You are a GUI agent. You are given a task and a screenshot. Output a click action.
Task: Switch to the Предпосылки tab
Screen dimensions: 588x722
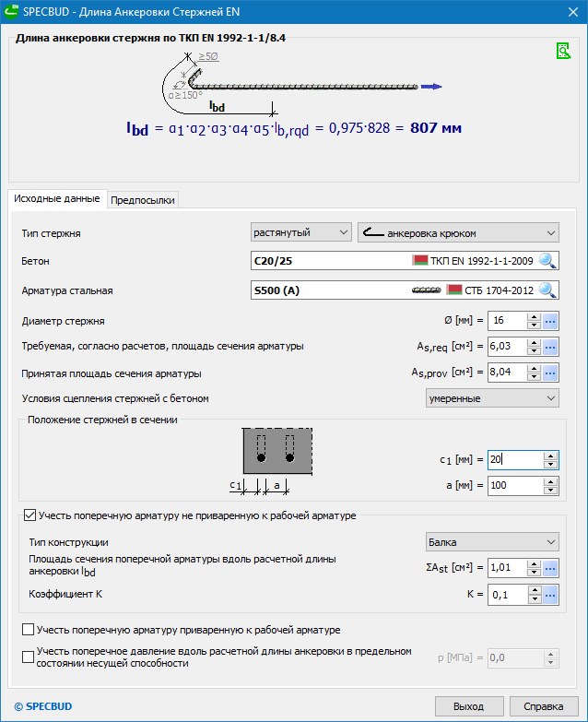pos(142,200)
